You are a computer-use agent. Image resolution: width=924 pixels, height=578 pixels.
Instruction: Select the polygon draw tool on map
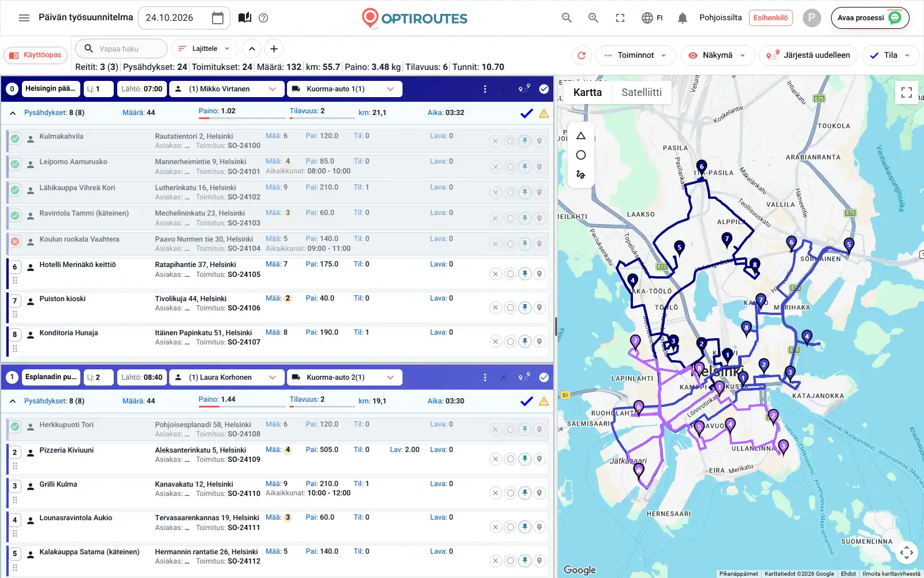581,136
